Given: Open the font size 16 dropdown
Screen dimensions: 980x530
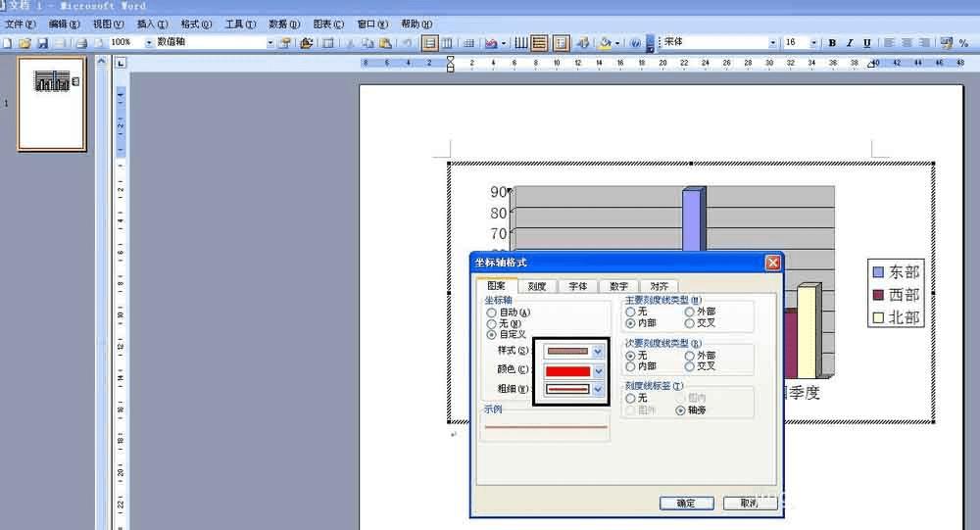Looking at the screenshot, I should click(x=813, y=42).
